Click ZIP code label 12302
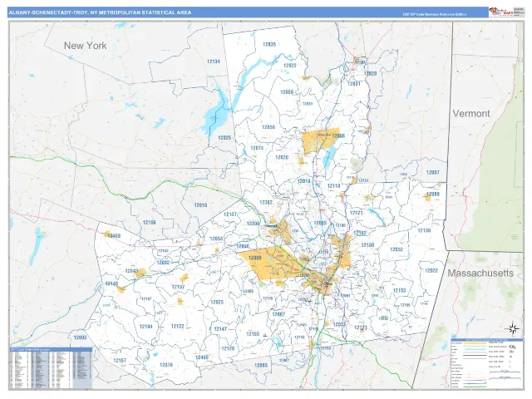 [x=266, y=202]
